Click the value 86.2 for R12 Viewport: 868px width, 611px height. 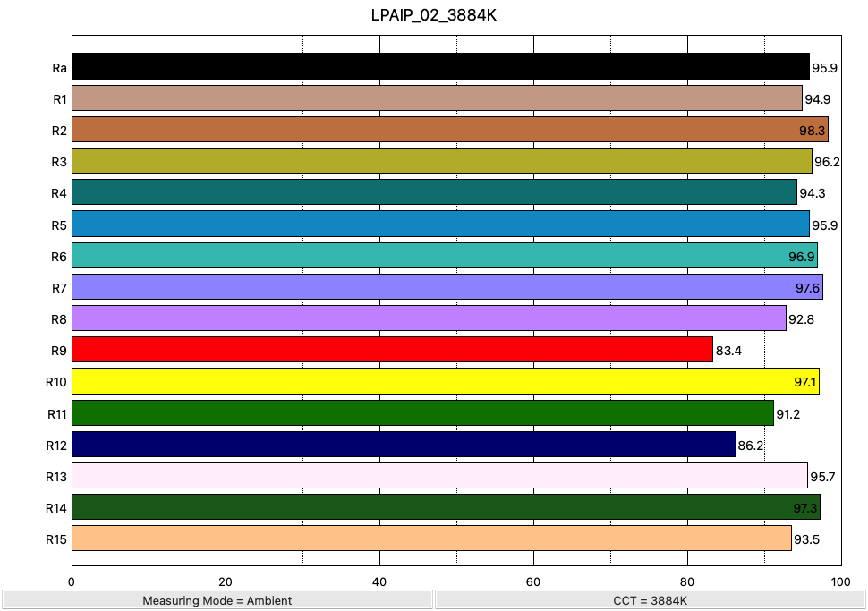point(751,446)
